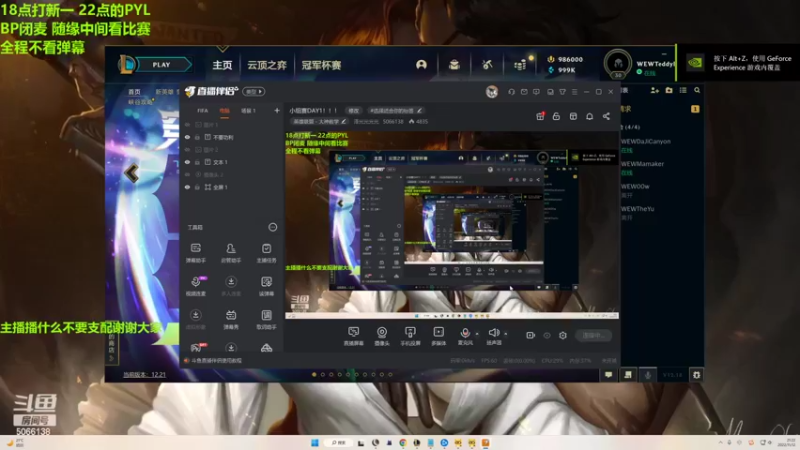Click 修改 to edit the stream title
The height and width of the screenshot is (450, 800).
[x=354, y=110]
